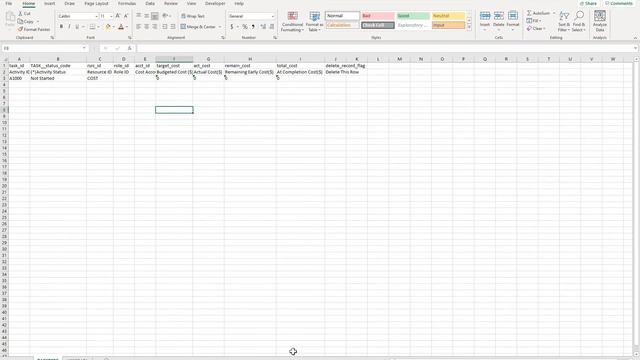Open fill color dropdown arrow
Image resolution: width=640 pixels, height=360 pixels.
(113, 27)
